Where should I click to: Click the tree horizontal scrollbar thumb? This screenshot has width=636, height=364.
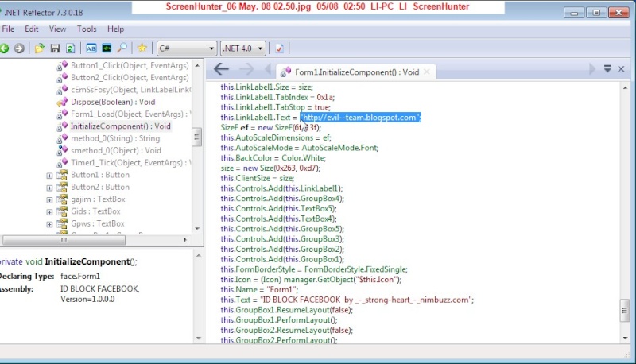[x=64, y=240]
